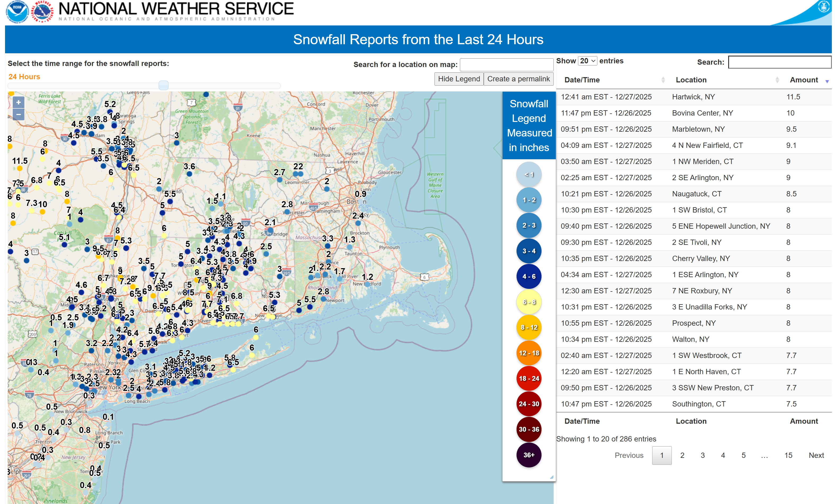Click the National Weather Service emblem

(x=42, y=12)
